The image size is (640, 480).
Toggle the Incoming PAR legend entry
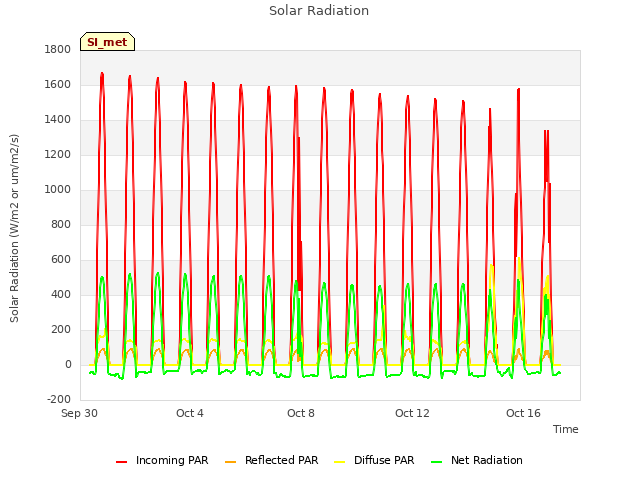(x=162, y=460)
